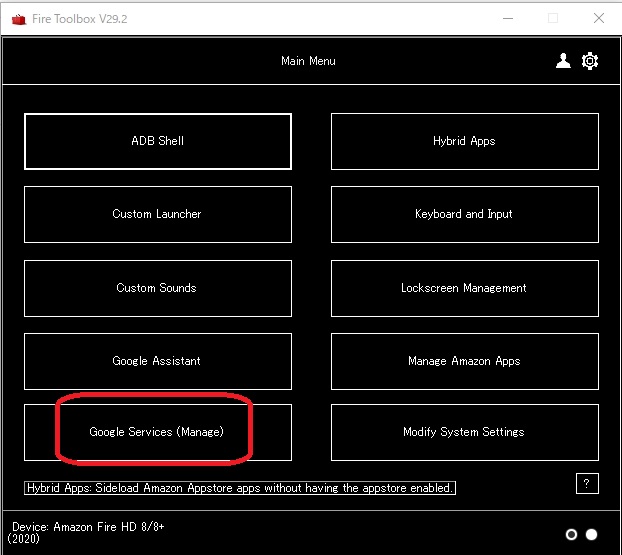Switch to the first page indicator dot
Image resolution: width=622 pixels, height=555 pixels.
[571, 534]
